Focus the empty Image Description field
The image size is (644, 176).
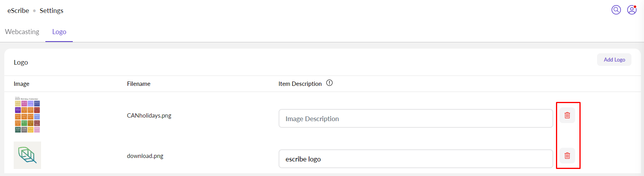(x=416, y=118)
